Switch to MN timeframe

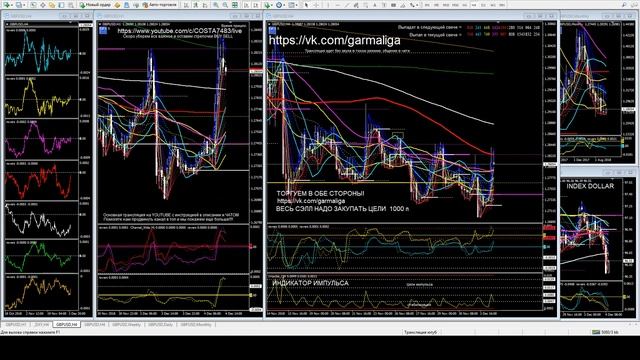502,5
